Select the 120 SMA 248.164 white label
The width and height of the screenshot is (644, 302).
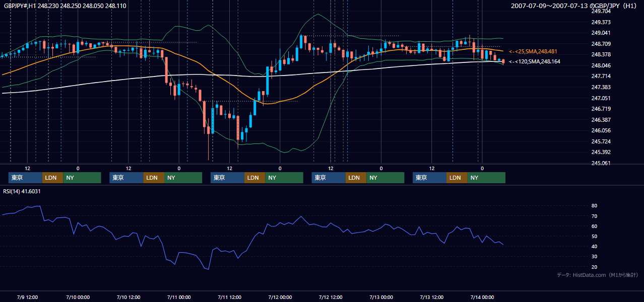(535, 61)
